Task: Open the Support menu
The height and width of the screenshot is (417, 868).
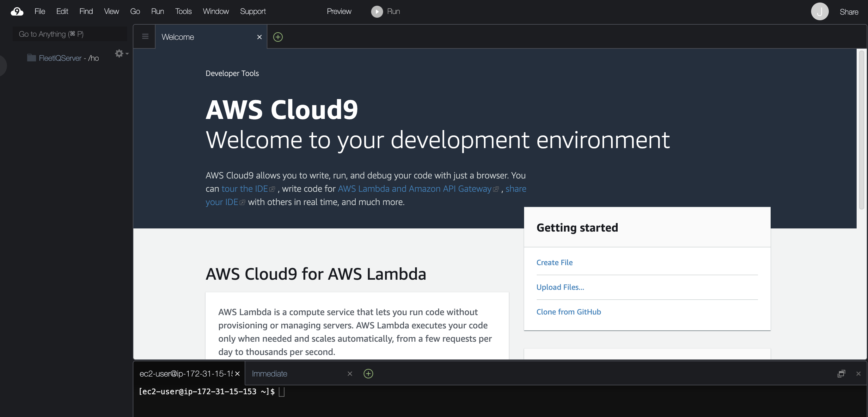Action: 253,11
